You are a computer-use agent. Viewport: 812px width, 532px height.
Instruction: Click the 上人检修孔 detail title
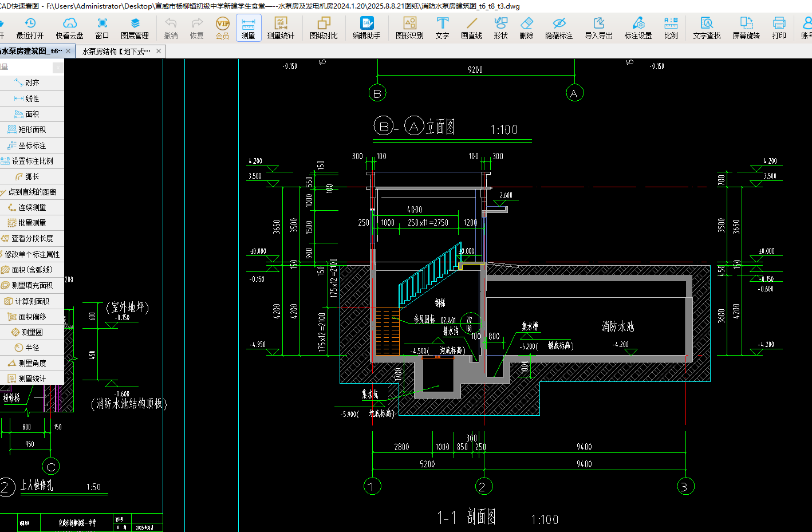pyautogui.click(x=37, y=485)
